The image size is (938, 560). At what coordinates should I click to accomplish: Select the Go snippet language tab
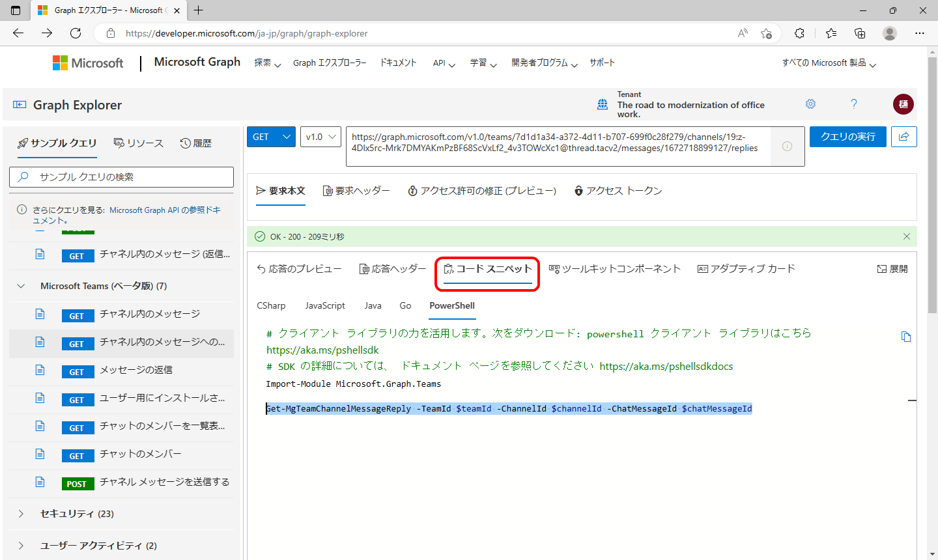coord(405,305)
